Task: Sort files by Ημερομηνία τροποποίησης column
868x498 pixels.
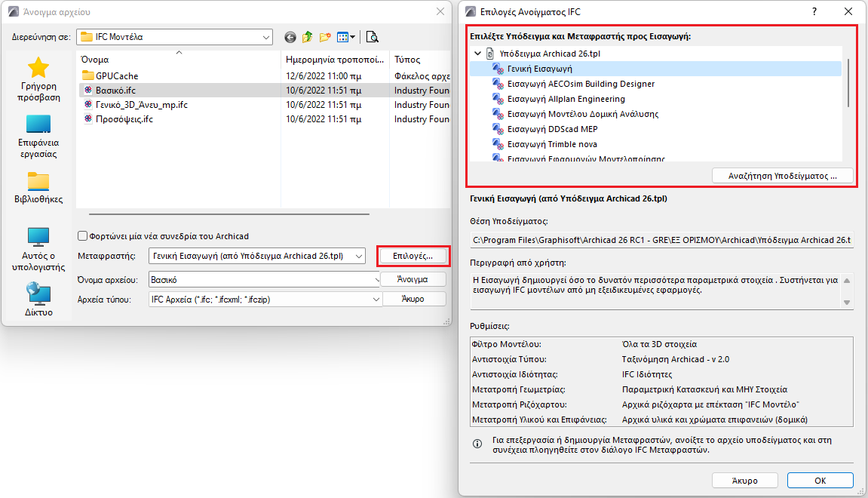Action: [x=335, y=60]
